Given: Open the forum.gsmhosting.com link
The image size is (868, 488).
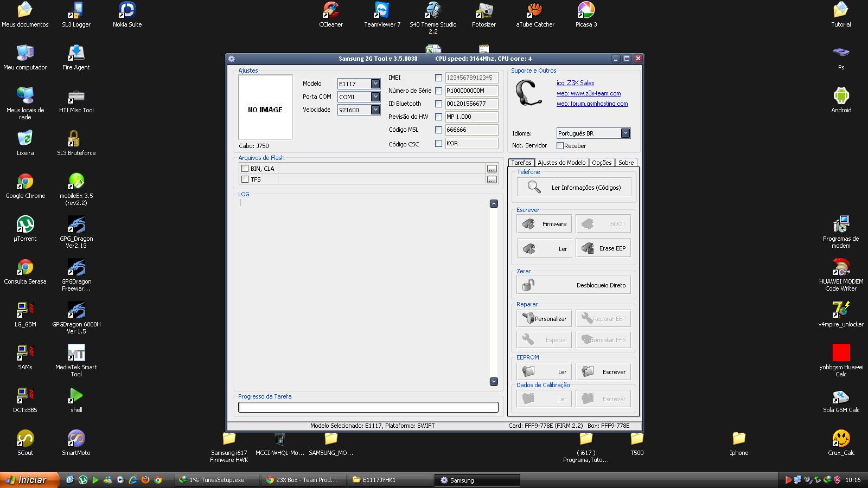Looking at the screenshot, I should point(592,104).
